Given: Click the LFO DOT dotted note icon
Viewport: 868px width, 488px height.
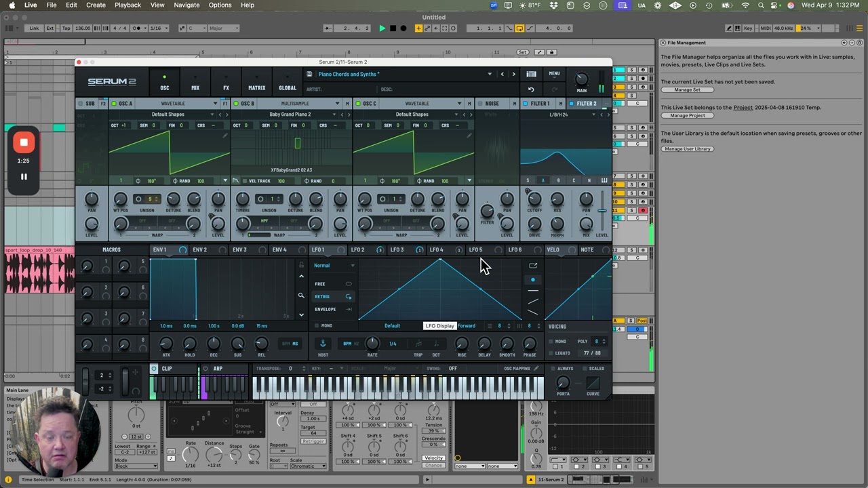Looking at the screenshot, I should [436, 344].
